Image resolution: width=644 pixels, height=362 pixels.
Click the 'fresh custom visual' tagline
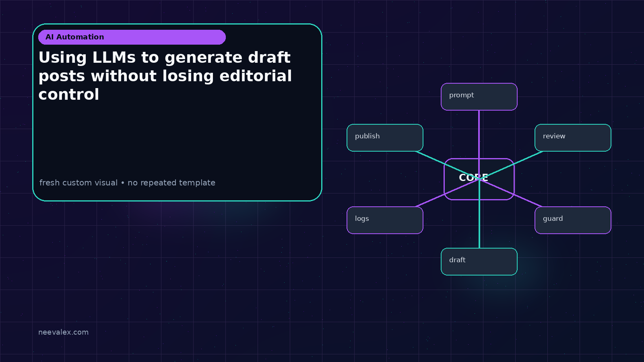pyautogui.click(x=127, y=183)
